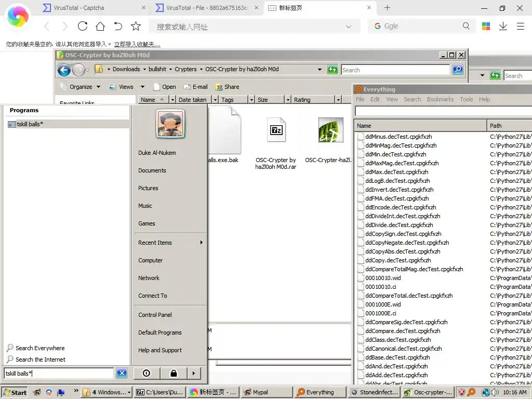Open the colorful apps grid icon

[486, 26]
